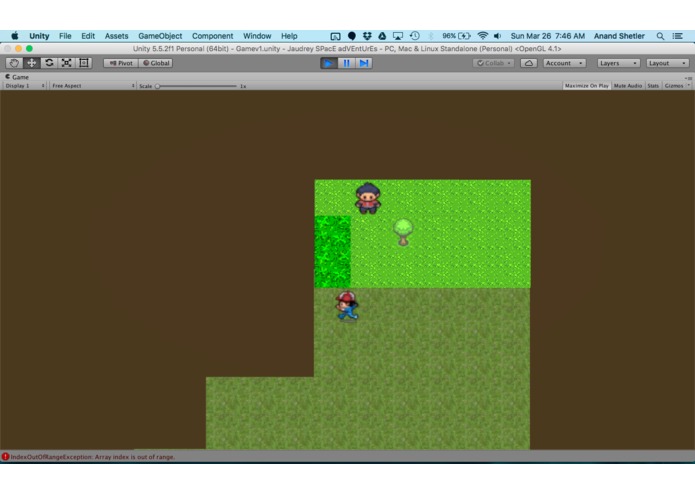The height and width of the screenshot is (494, 695).
Task: Click the red error icon in status bar
Action: click(5, 457)
